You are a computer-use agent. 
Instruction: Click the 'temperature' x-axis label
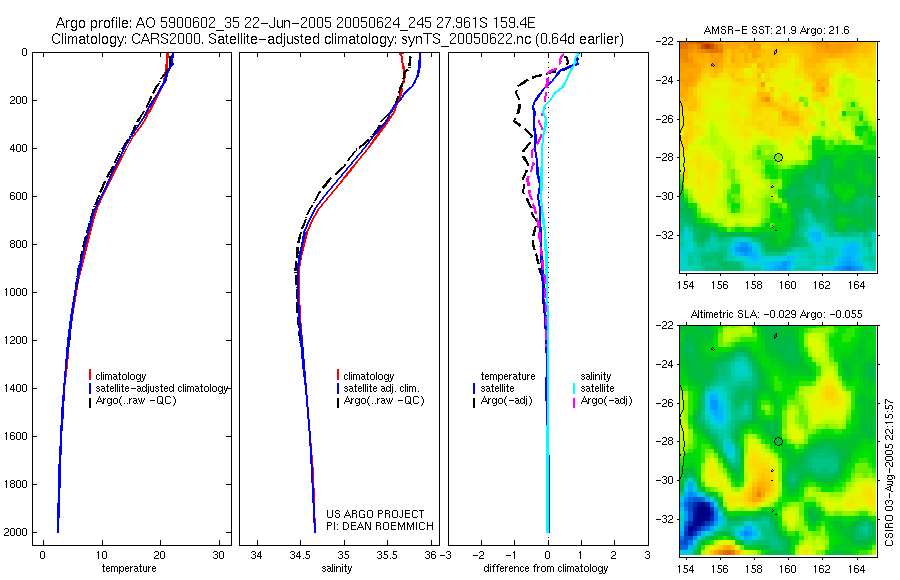point(129,569)
